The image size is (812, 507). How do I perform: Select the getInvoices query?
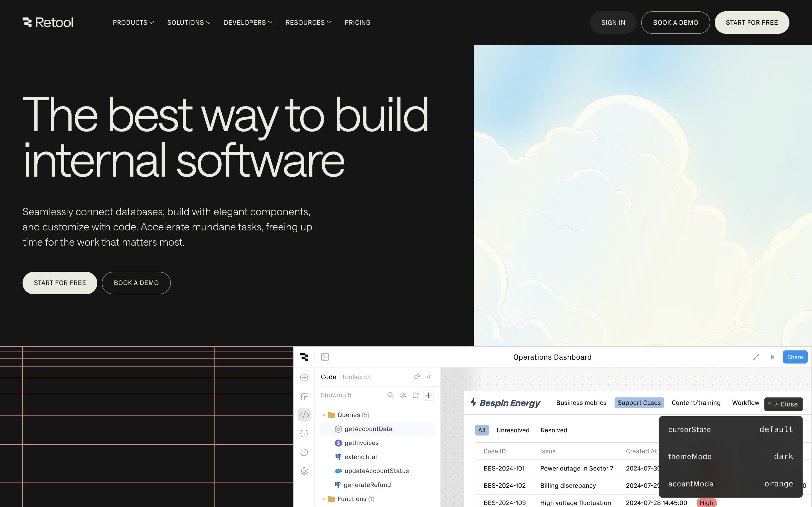coord(361,443)
